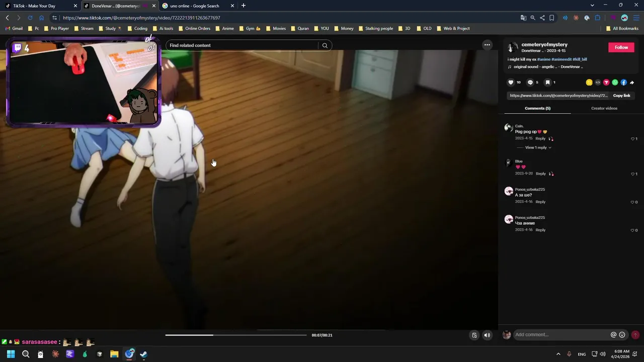Viewport: 644px width, 362px height.
Task: Open more share options arrow
Action: (632, 82)
